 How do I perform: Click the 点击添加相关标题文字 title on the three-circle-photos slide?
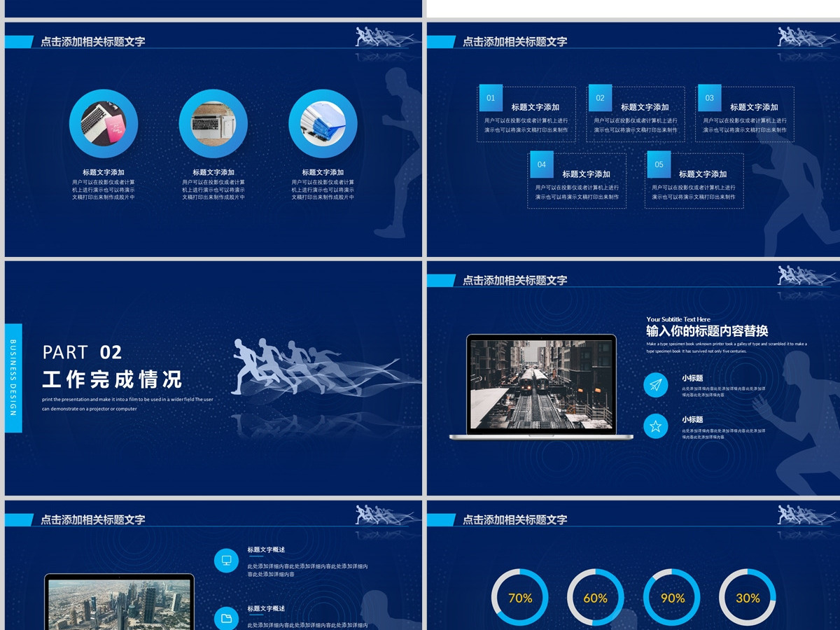click(x=93, y=41)
